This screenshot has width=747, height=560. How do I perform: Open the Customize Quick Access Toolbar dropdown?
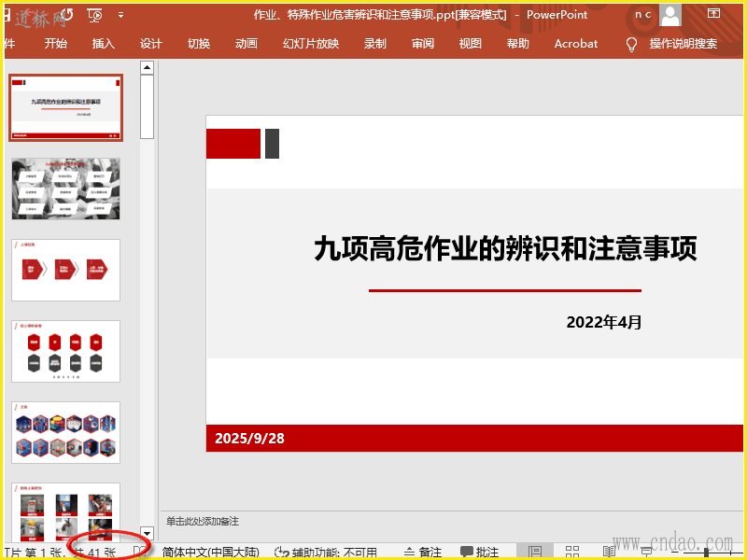(x=121, y=15)
